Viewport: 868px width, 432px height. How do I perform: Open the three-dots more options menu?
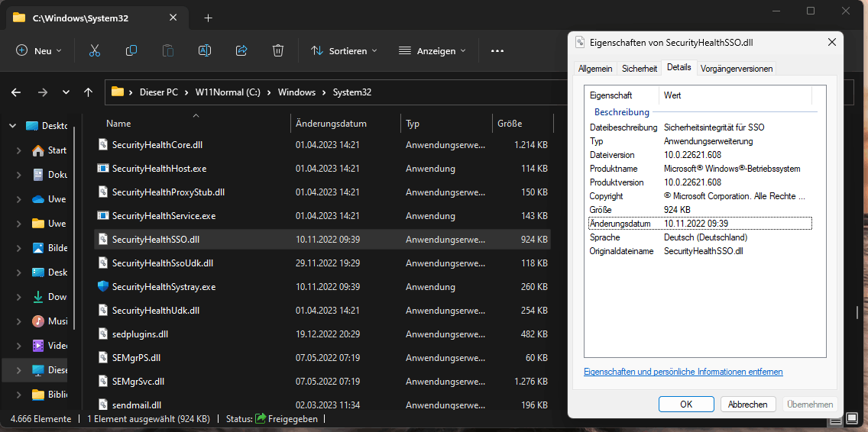coord(497,51)
